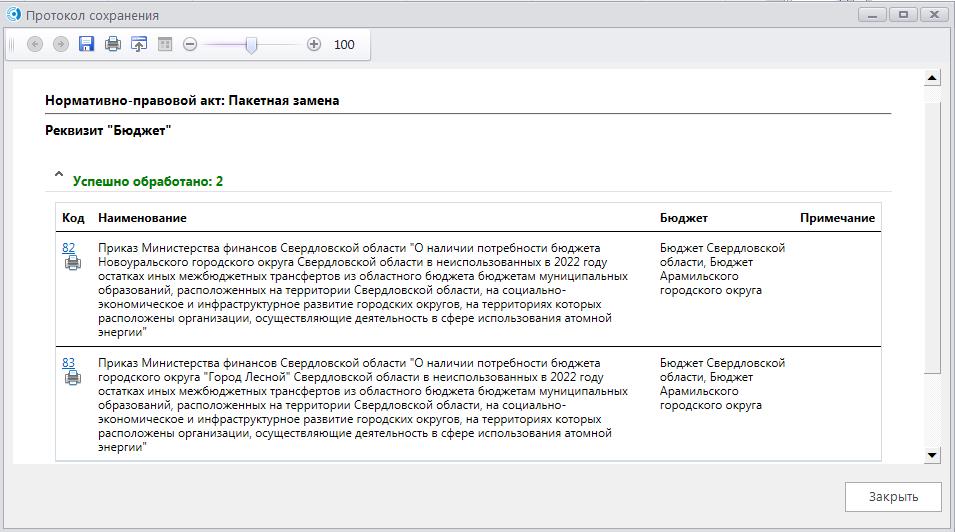Image resolution: width=955 pixels, height=532 pixels.
Task: Open the document link with code 82
Action: click(68, 248)
